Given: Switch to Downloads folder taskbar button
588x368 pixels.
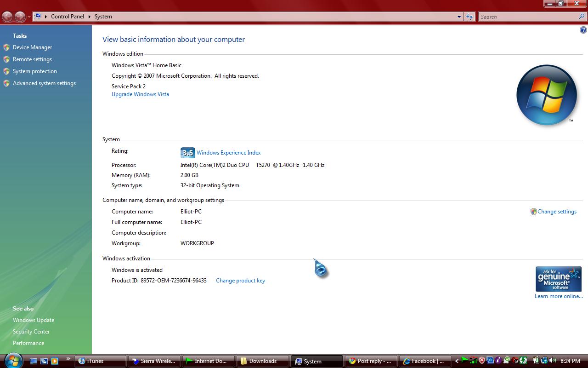Looking at the screenshot, I should click(263, 361).
